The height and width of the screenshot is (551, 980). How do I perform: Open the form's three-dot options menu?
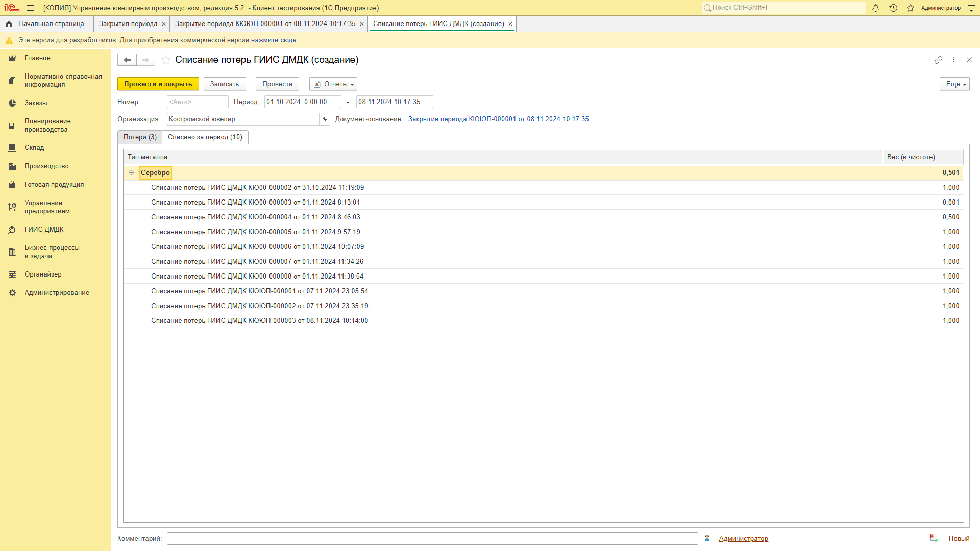pos(954,60)
